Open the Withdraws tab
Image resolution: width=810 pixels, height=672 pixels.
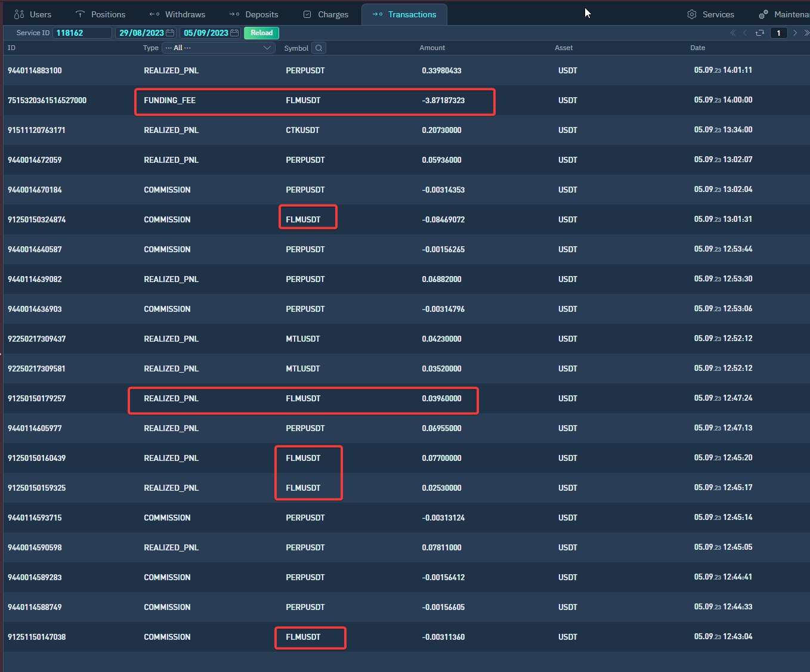click(177, 14)
